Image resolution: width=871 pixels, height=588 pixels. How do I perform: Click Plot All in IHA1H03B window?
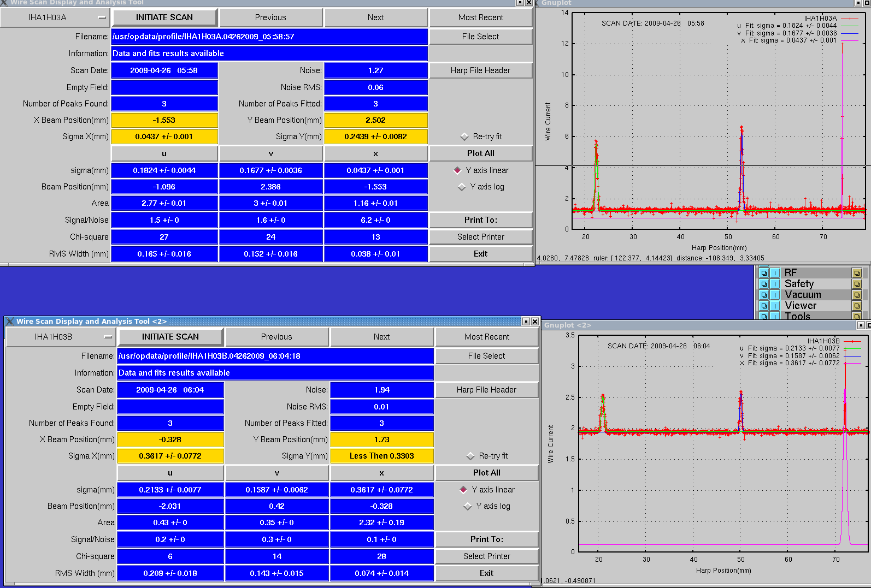(x=487, y=473)
